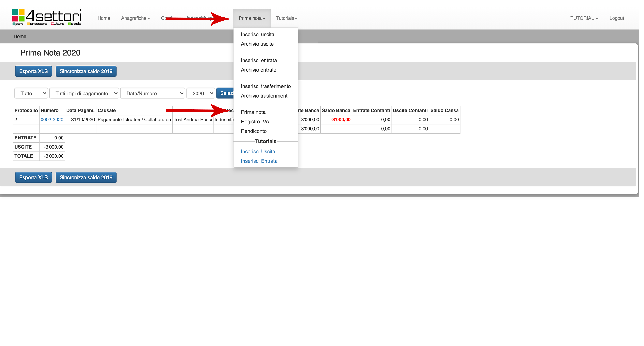This screenshot has height=346, width=644.
Task: Expand the Tutorials navigation menu
Action: (287, 18)
